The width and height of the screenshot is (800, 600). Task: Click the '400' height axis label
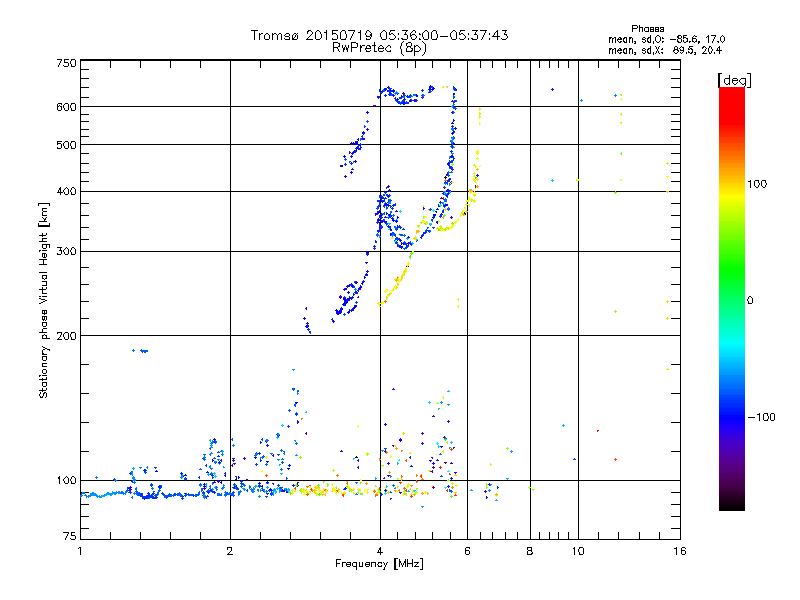coord(66,191)
